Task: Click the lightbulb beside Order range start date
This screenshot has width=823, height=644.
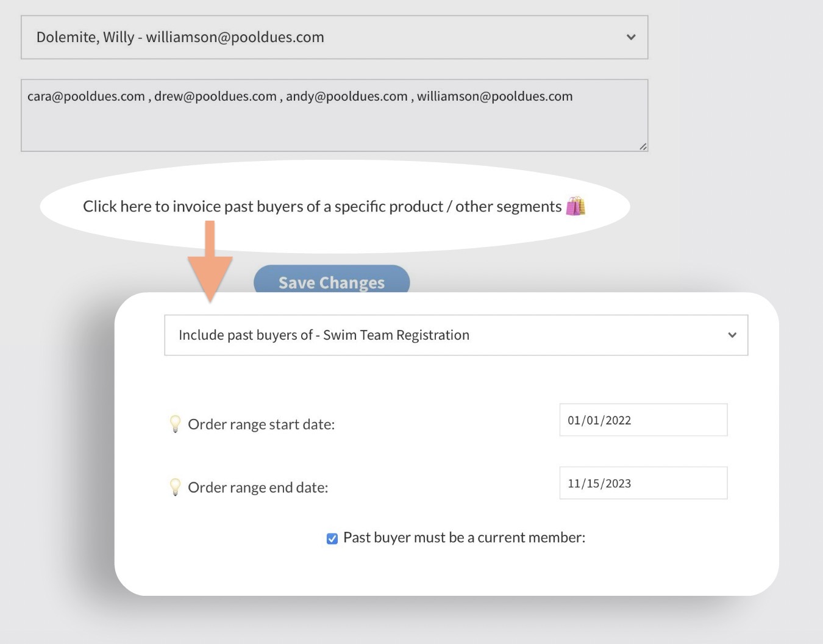Action: pyautogui.click(x=175, y=424)
